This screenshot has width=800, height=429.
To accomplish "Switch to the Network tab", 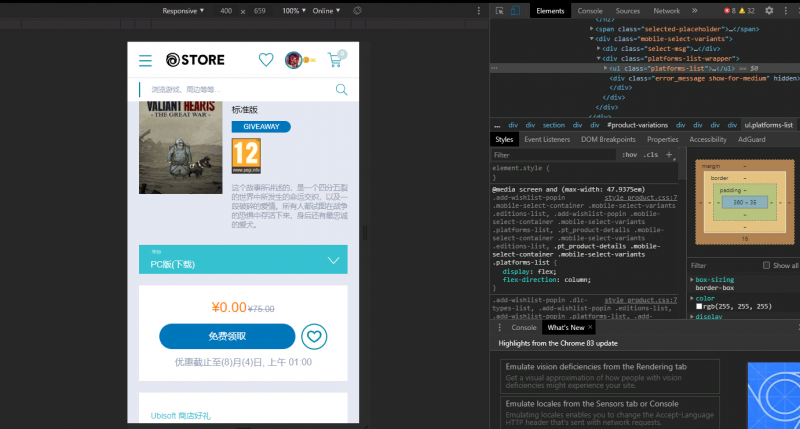I will [x=666, y=11].
